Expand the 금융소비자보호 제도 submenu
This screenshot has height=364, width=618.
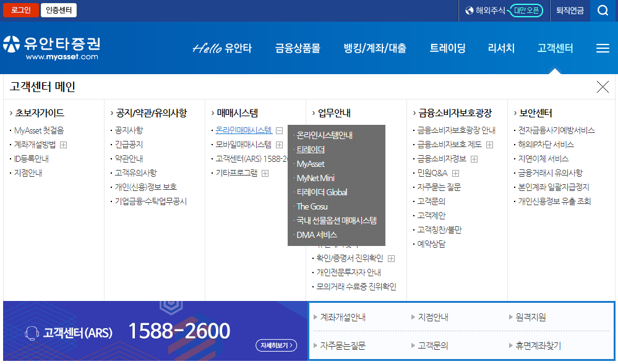coord(489,145)
